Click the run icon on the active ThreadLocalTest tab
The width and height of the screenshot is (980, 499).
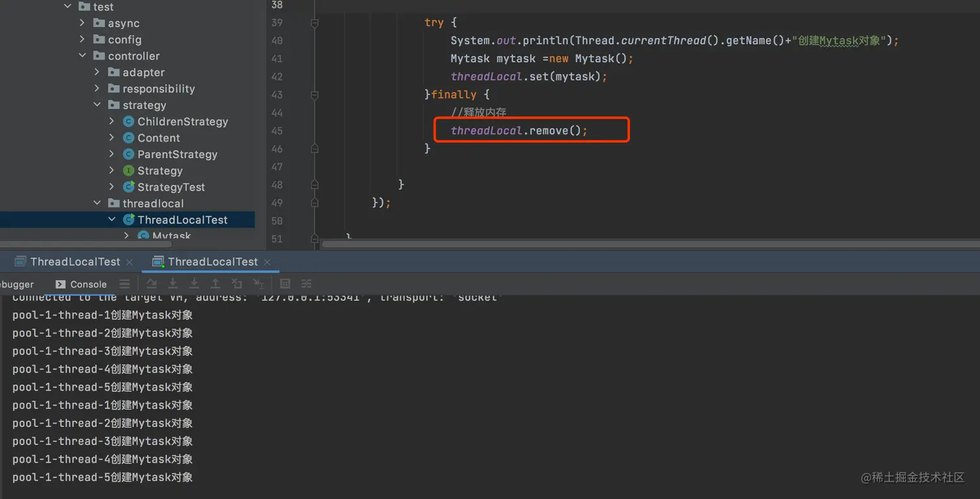[x=157, y=262]
